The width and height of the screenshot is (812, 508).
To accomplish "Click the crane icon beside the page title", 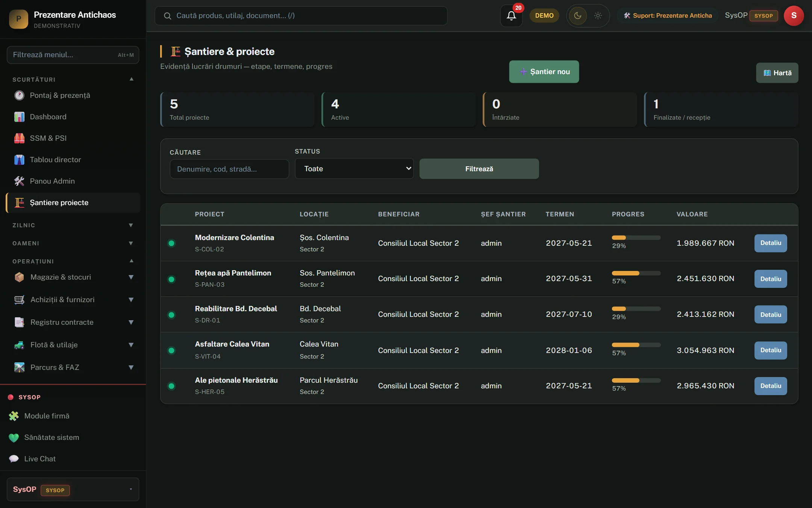I will (x=176, y=52).
